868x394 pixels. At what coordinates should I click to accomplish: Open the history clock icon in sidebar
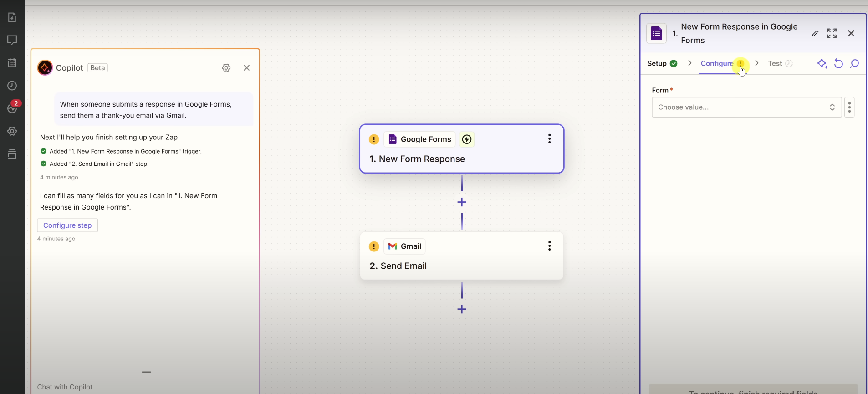pos(12,86)
